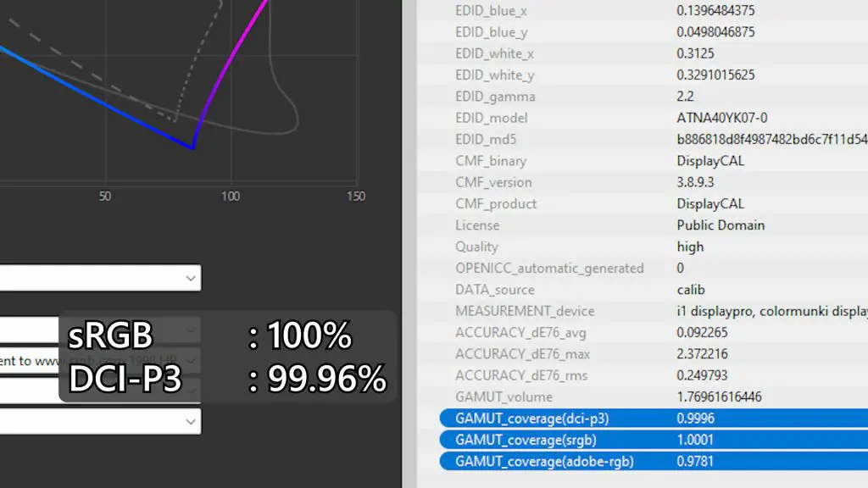Select the GAMUT_coverage(dci-p3) row
The height and width of the screenshot is (488, 868).
coord(654,419)
